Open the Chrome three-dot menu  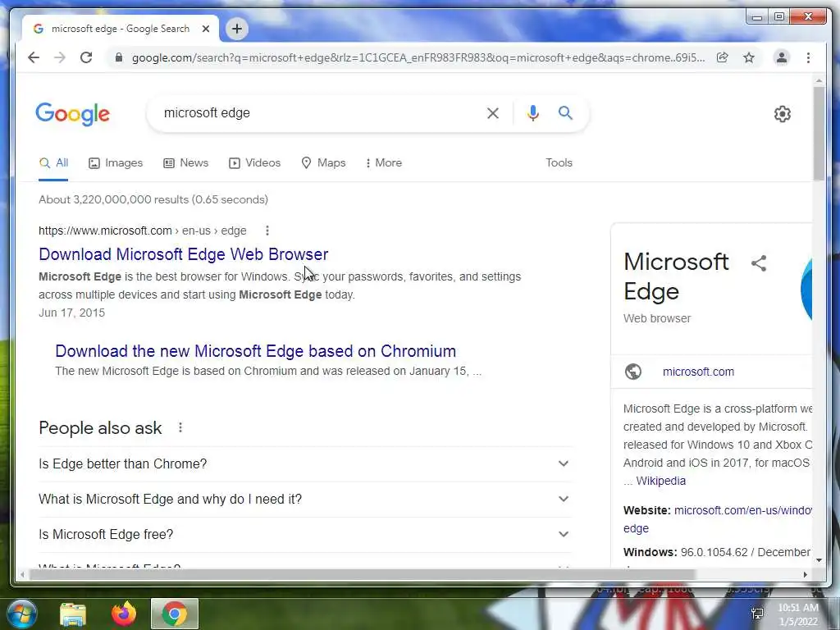808,57
